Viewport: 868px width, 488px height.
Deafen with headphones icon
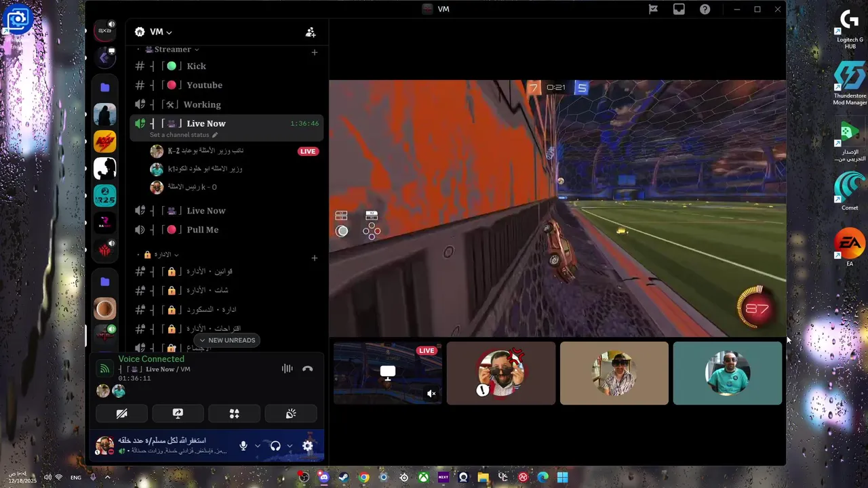pyautogui.click(x=275, y=446)
